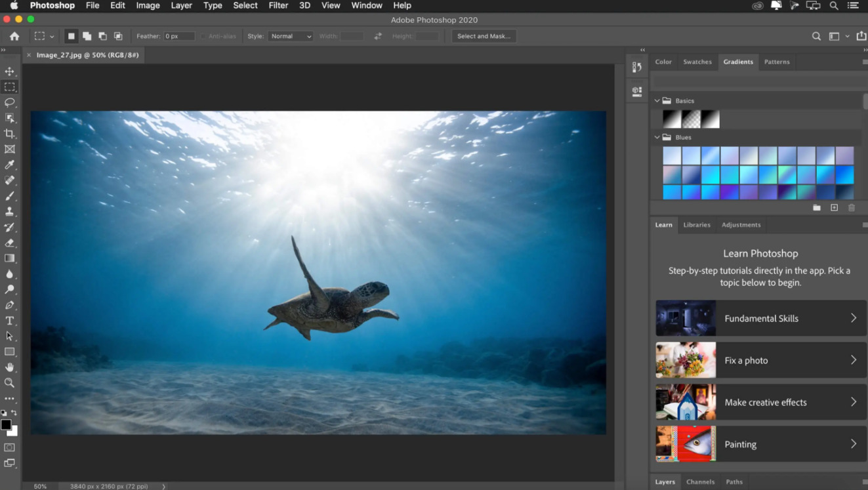
Task: Open the Fundamental Skills tutorial
Action: [x=760, y=318]
